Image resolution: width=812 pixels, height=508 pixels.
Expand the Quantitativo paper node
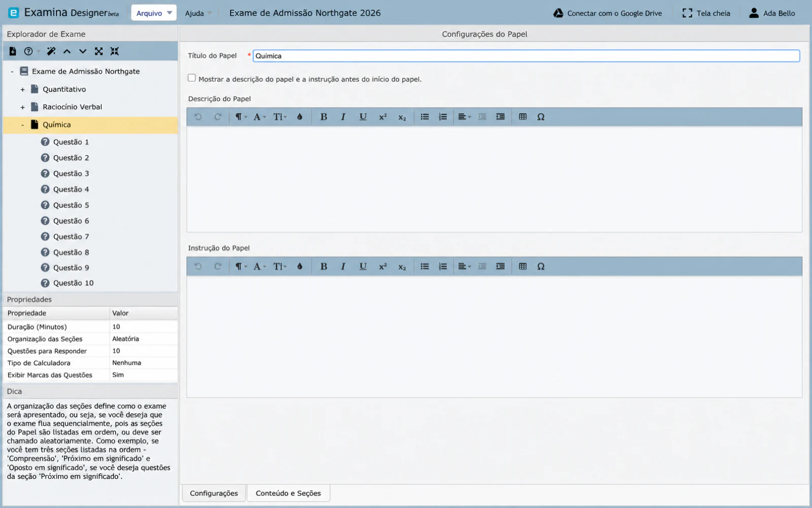(22, 89)
